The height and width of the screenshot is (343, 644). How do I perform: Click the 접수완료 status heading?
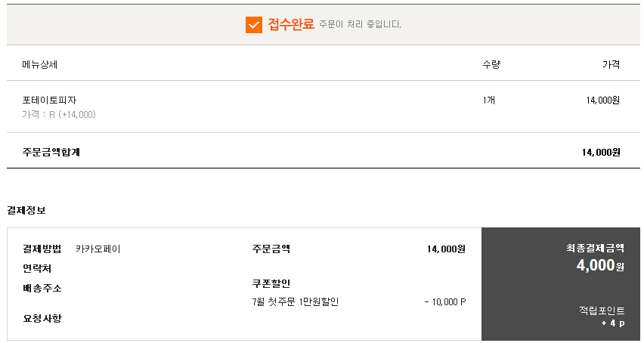pos(291,24)
